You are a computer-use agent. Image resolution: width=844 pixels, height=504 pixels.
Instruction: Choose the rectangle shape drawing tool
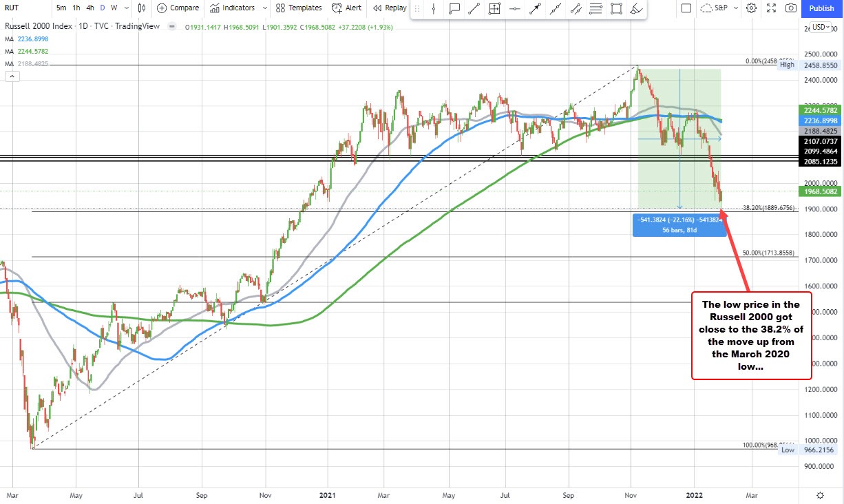click(x=617, y=8)
